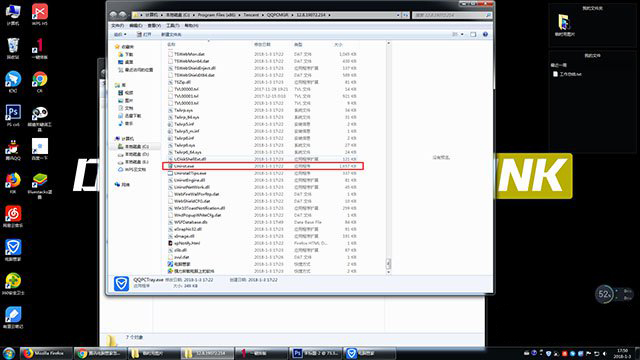640x360 pixels.
Task: Open the 帮助(H) menu
Action: 191,25
